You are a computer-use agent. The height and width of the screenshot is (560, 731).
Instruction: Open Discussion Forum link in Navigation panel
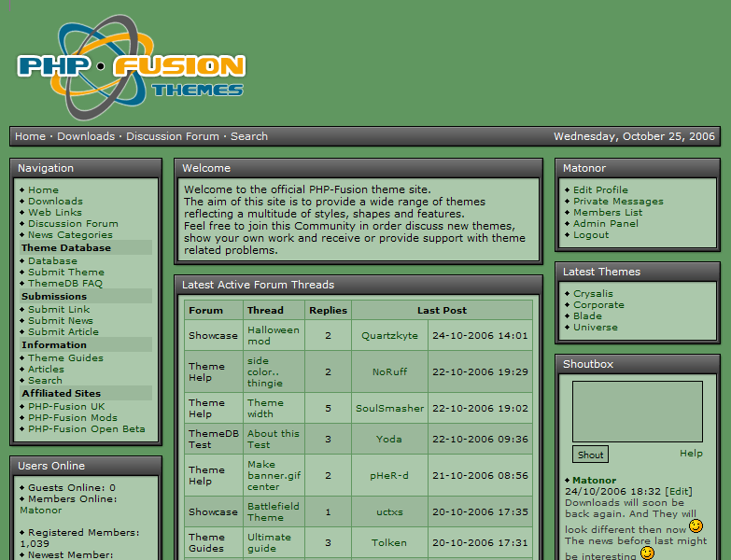[73, 224]
